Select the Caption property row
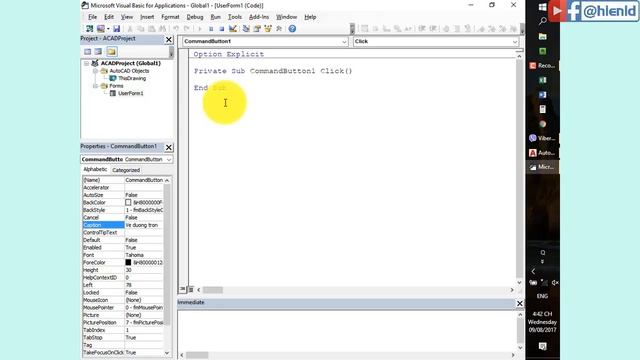This screenshot has width=640, height=360. [123, 225]
